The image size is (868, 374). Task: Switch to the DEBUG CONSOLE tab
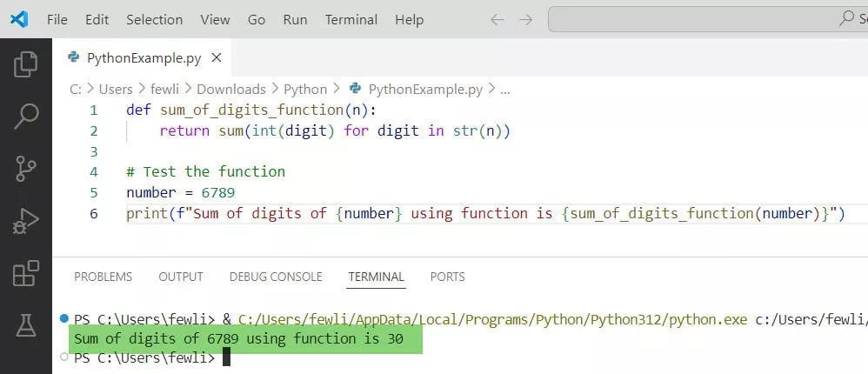(x=276, y=277)
